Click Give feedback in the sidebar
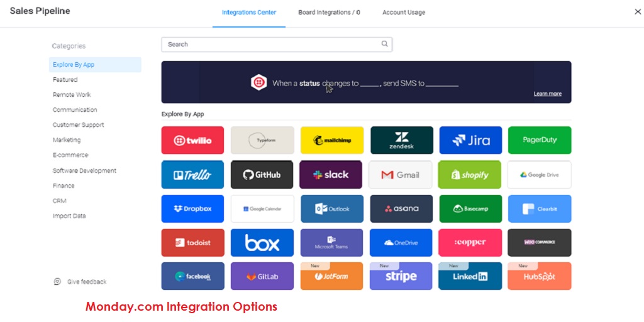 click(87, 282)
